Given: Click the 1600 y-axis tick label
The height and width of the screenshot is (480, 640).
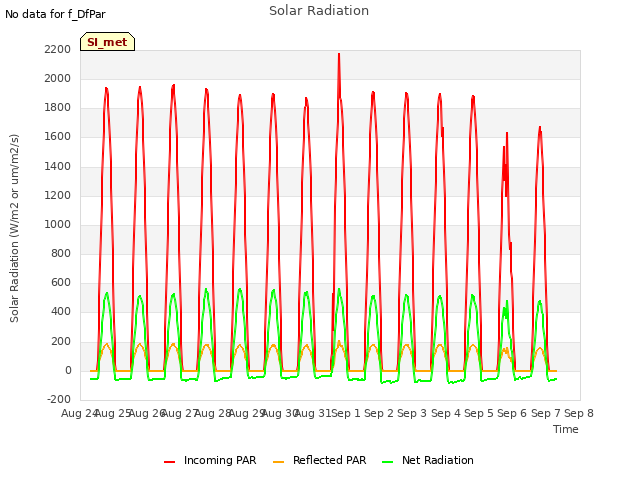Looking at the screenshot, I should (x=58, y=137).
